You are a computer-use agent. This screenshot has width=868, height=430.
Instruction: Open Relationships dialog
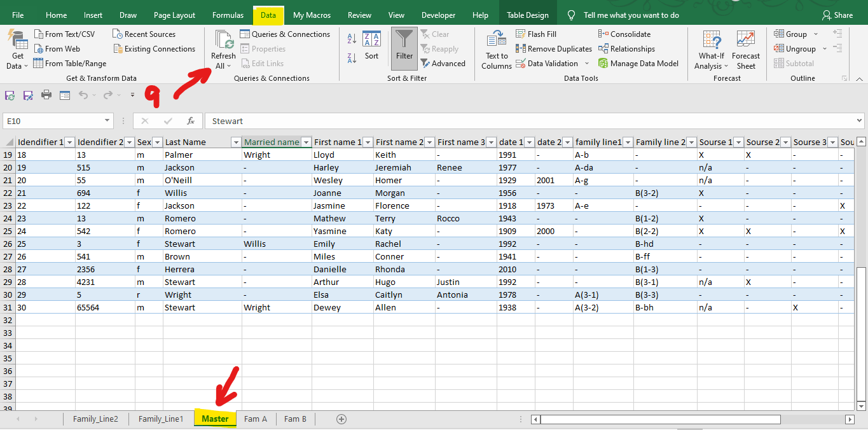click(x=626, y=49)
